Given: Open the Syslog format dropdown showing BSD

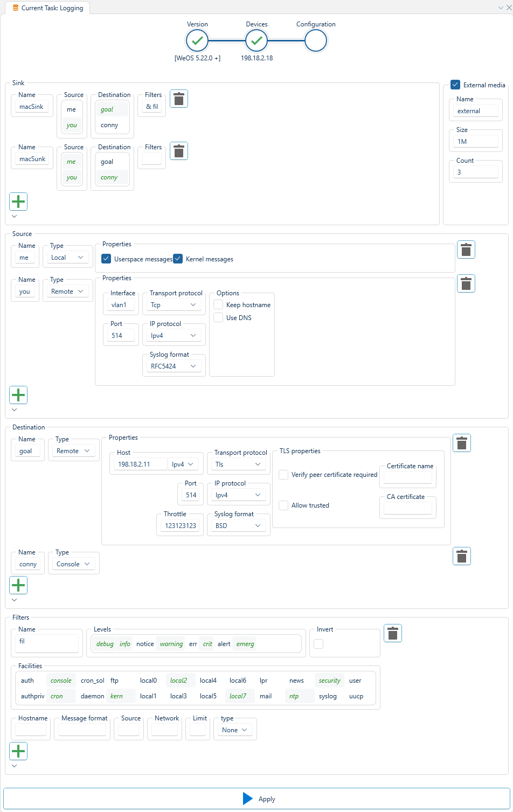Looking at the screenshot, I should click(238, 524).
